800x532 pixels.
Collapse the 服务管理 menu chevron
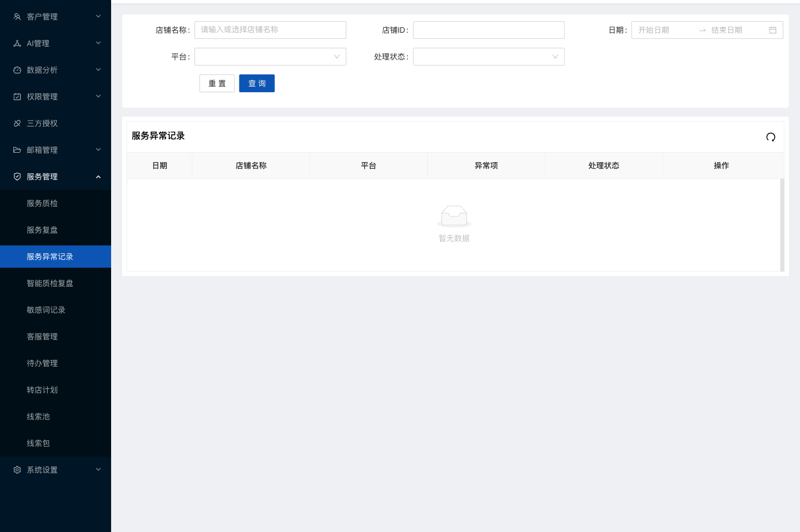coord(98,177)
